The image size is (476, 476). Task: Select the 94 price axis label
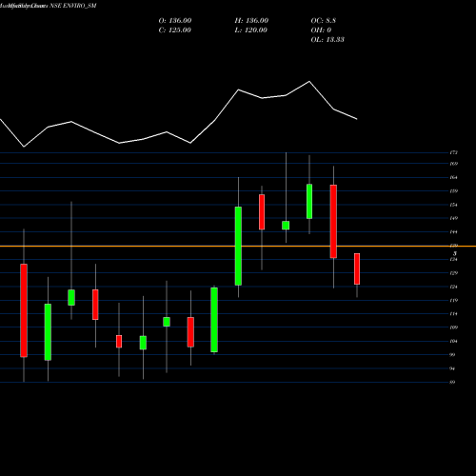453,368
